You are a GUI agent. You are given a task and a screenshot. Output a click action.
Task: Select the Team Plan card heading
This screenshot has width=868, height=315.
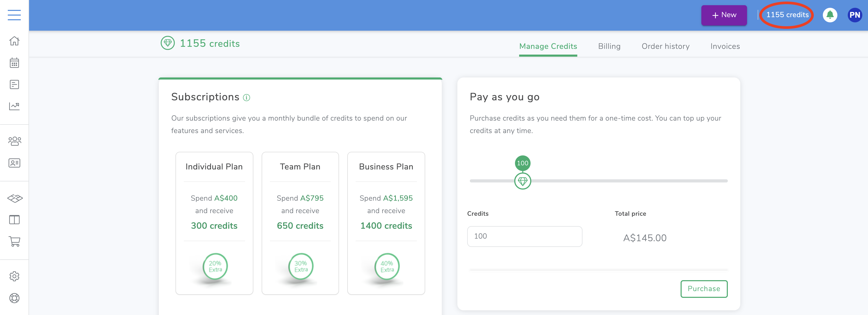point(300,167)
